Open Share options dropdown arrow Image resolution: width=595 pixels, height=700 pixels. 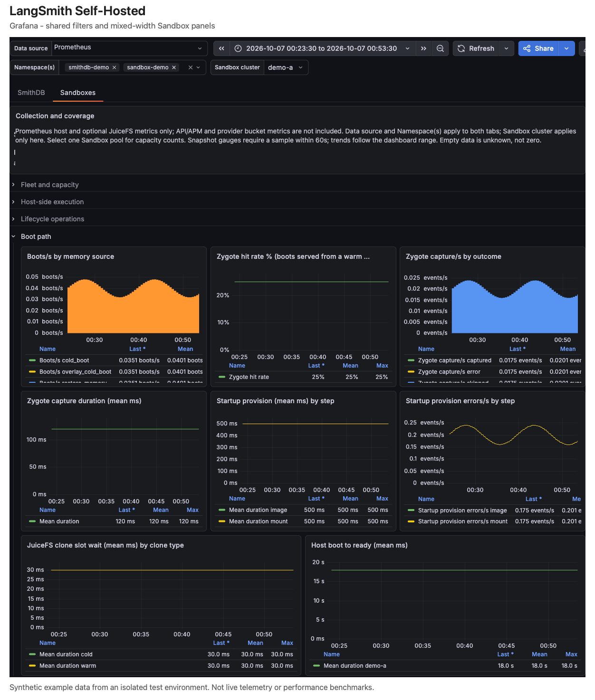566,48
